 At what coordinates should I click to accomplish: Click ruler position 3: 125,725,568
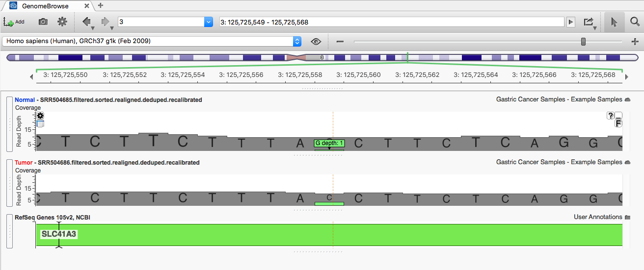593,75
